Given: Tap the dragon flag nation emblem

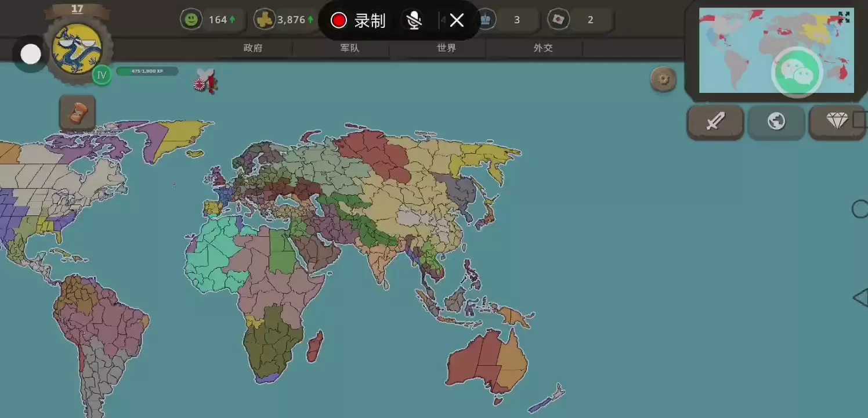Looking at the screenshot, I should [77, 49].
